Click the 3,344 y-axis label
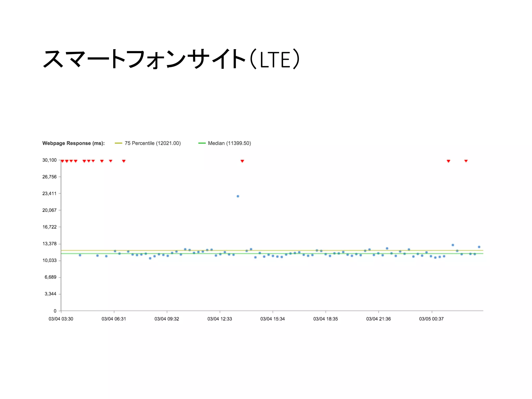This screenshot has width=532, height=399. pos(50,294)
